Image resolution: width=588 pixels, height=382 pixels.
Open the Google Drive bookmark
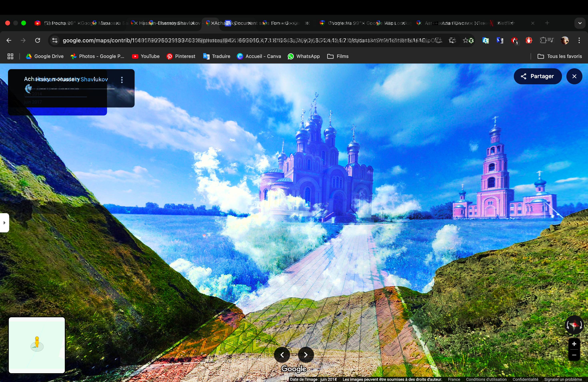point(45,56)
